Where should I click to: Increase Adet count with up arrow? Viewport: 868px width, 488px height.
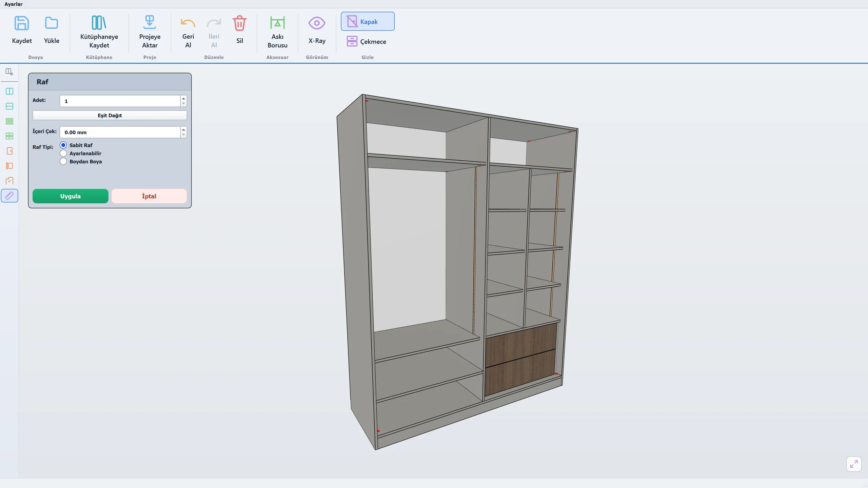click(183, 99)
